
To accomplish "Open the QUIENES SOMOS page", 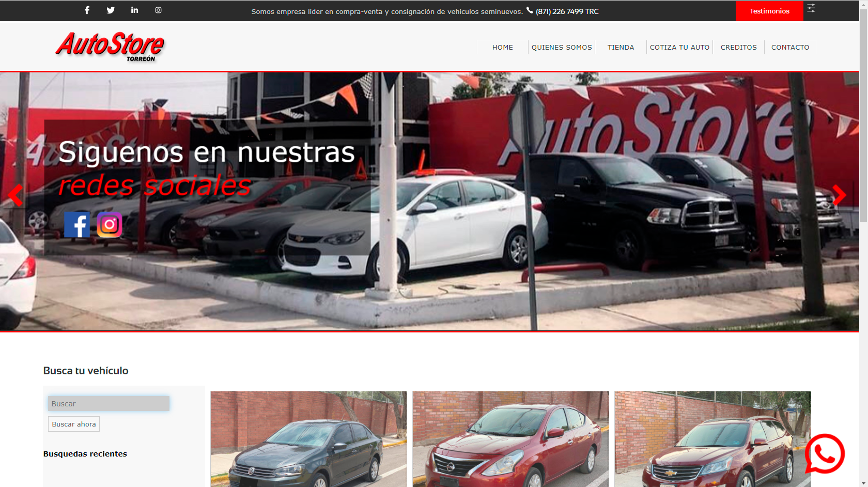I will [561, 47].
